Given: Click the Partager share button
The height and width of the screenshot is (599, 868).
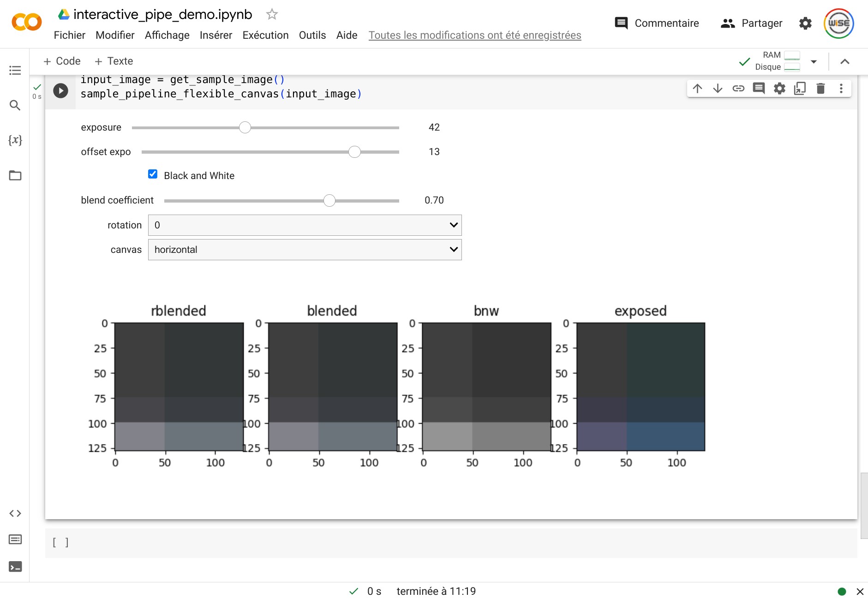Looking at the screenshot, I should point(751,23).
